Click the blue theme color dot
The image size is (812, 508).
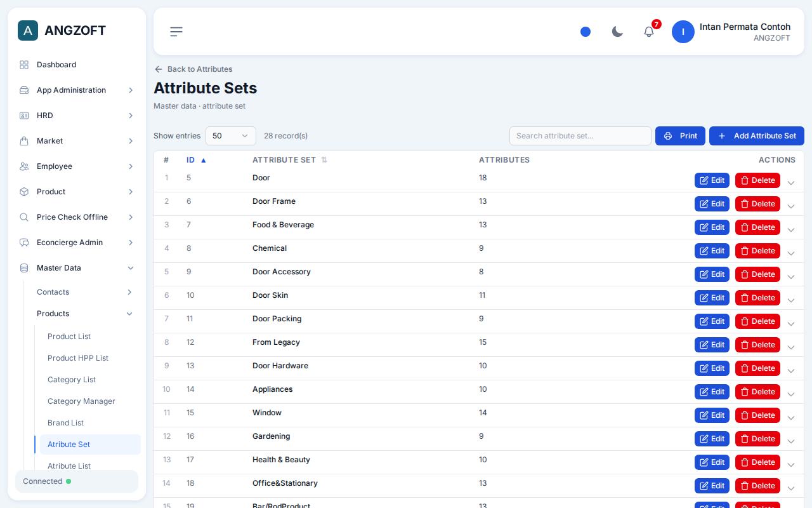point(586,32)
